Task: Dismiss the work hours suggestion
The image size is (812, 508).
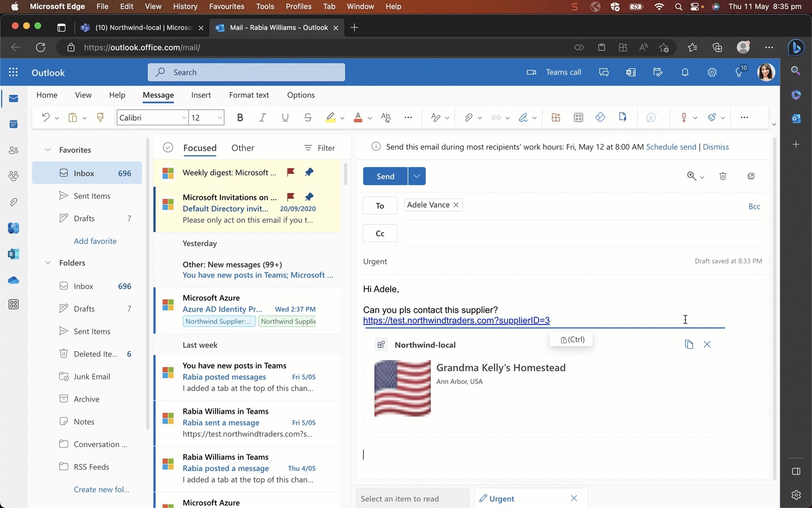Action: point(716,147)
